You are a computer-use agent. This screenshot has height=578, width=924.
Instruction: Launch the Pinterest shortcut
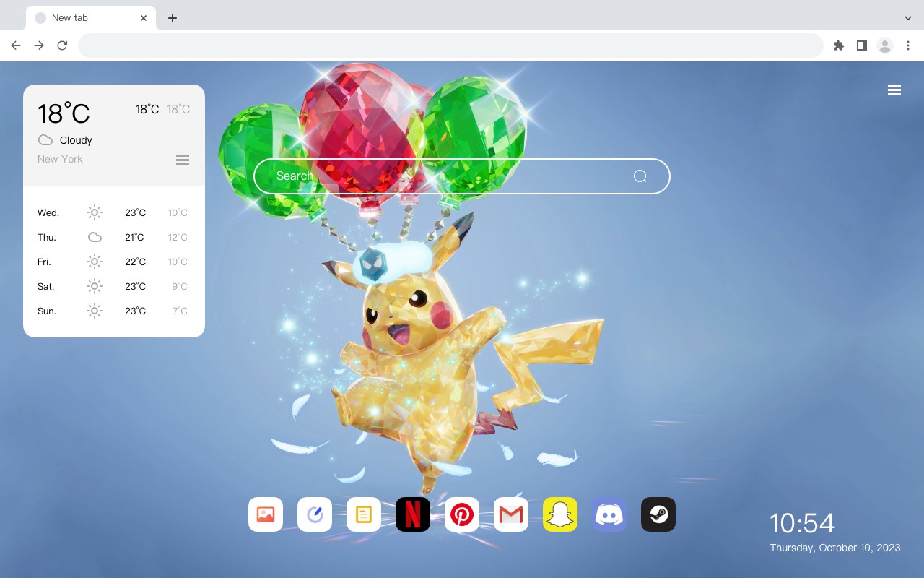462,514
